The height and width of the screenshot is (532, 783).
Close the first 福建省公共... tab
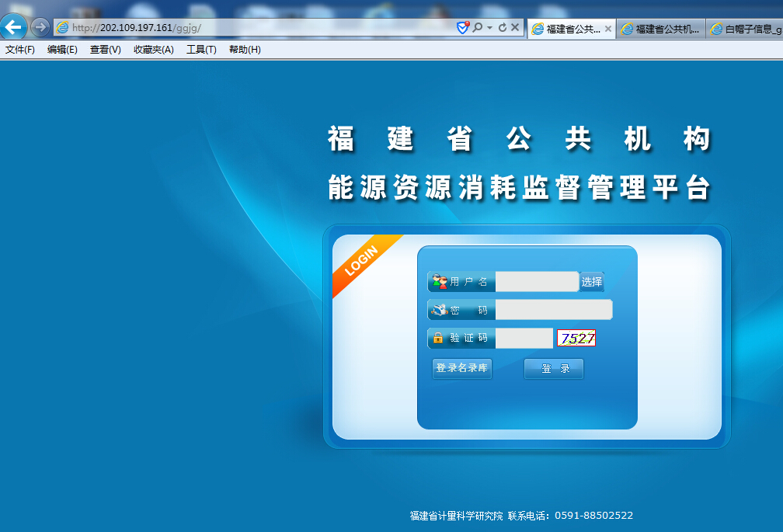[x=607, y=29]
